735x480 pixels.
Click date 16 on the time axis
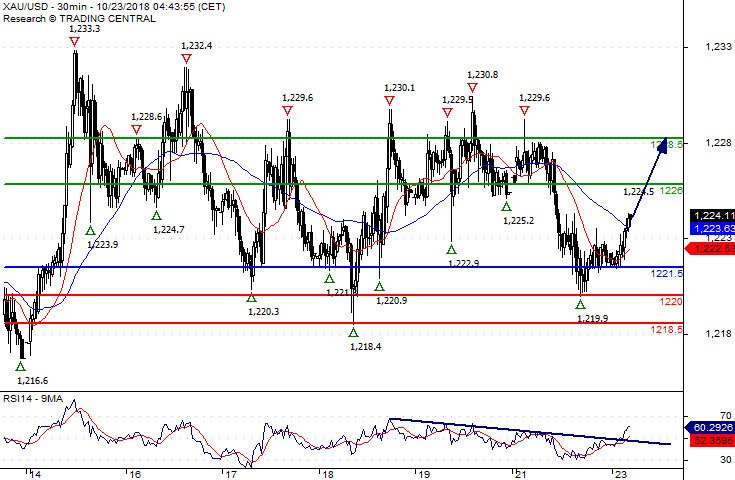[135, 474]
